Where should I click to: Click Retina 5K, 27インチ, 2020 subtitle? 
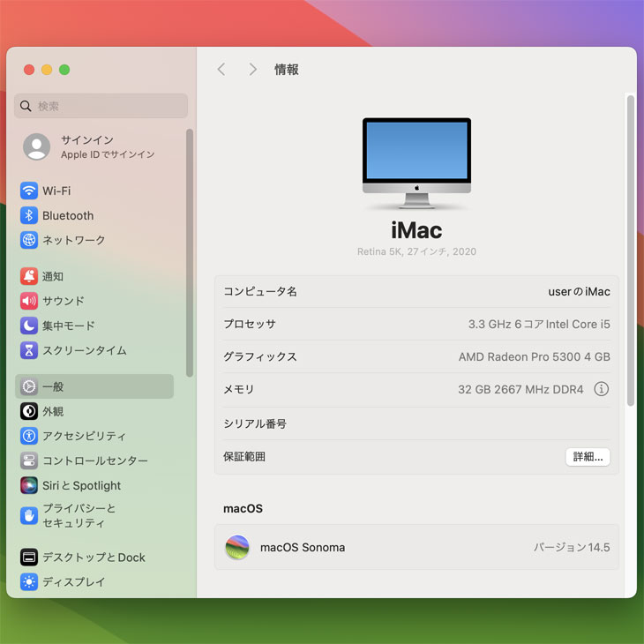coord(416,251)
